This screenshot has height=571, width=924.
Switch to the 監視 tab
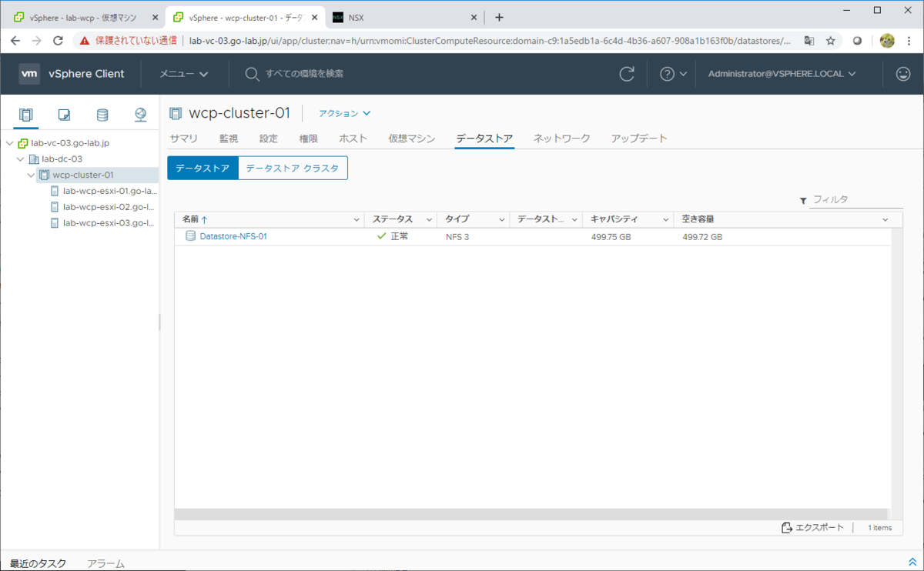tap(229, 139)
